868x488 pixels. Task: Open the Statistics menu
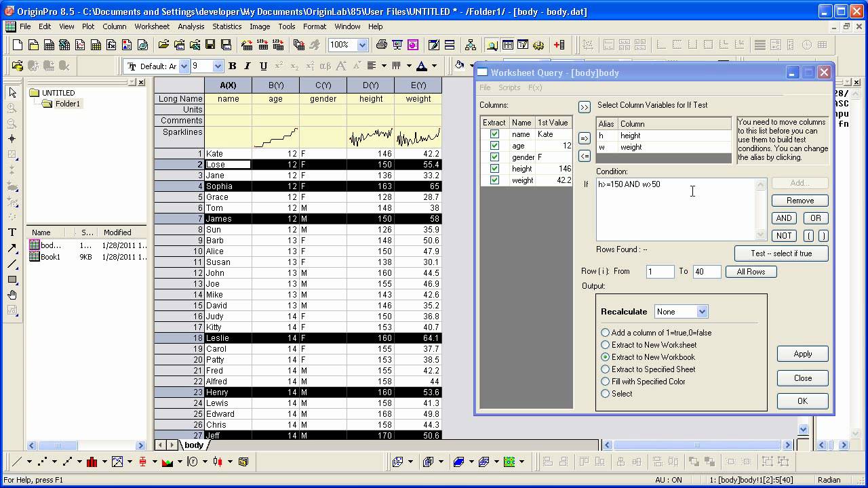coord(226,26)
